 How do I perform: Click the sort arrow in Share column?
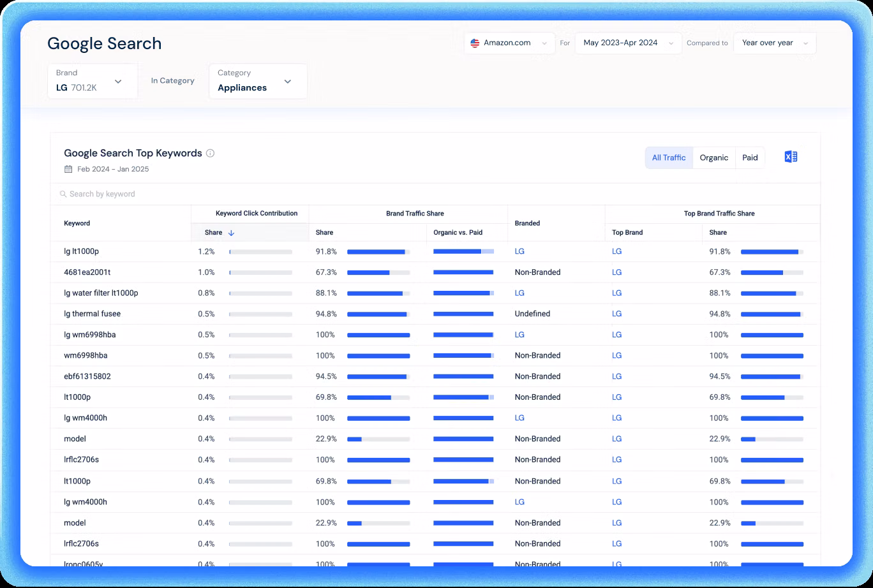(x=231, y=233)
